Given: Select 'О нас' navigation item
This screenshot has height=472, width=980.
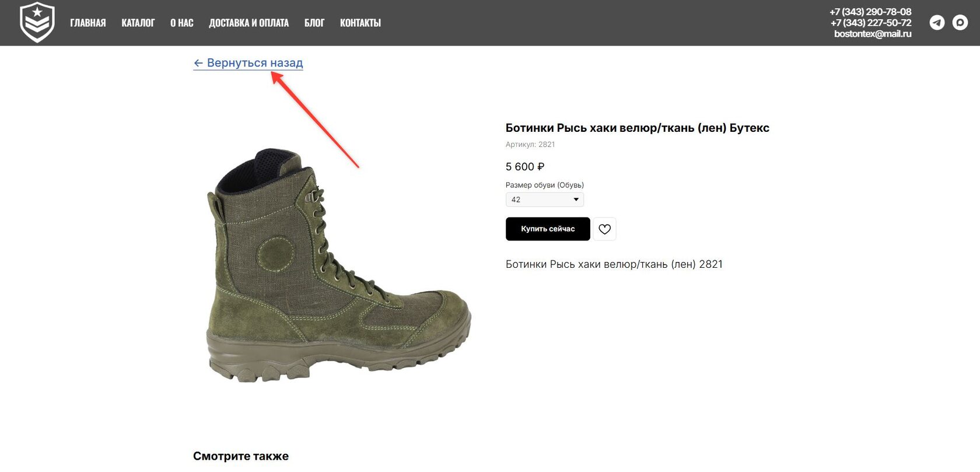Looking at the screenshot, I should click(x=181, y=23).
